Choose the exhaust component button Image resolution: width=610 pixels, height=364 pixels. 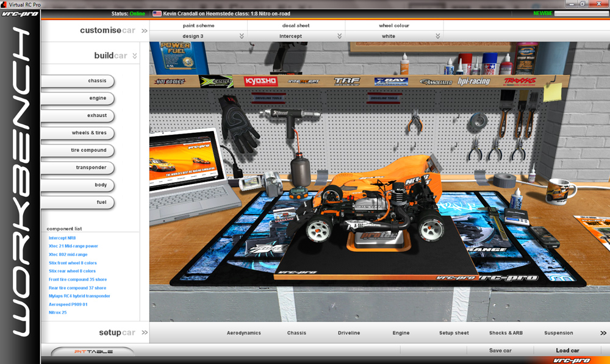[x=78, y=115]
